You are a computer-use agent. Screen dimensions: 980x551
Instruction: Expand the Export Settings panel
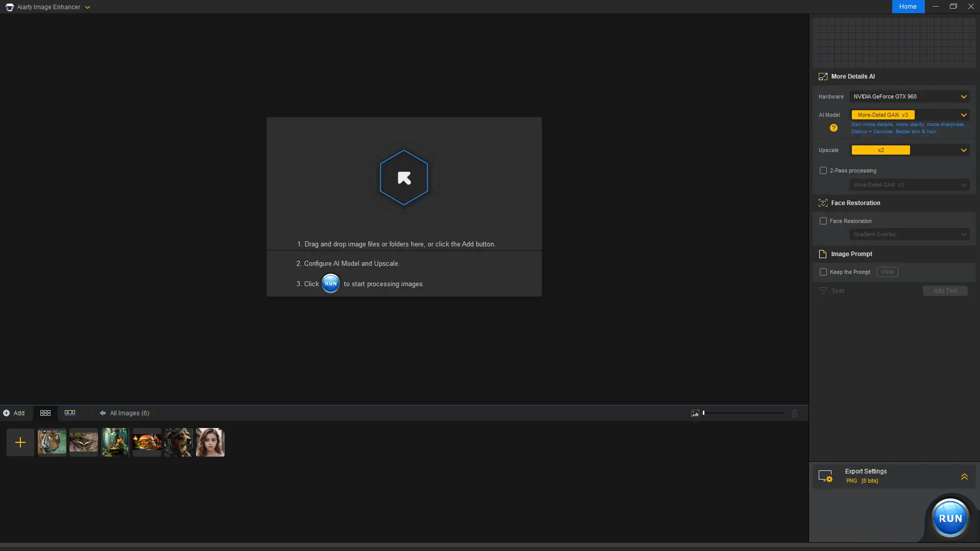(x=964, y=476)
